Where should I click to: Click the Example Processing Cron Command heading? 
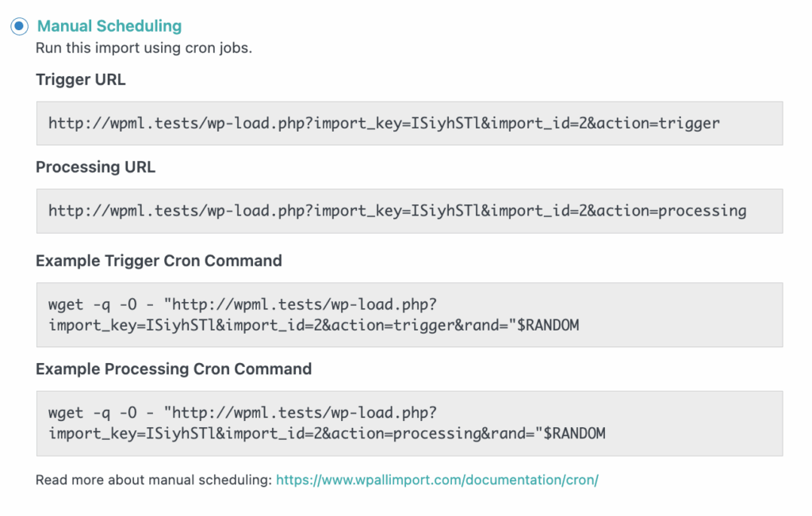[172, 369]
